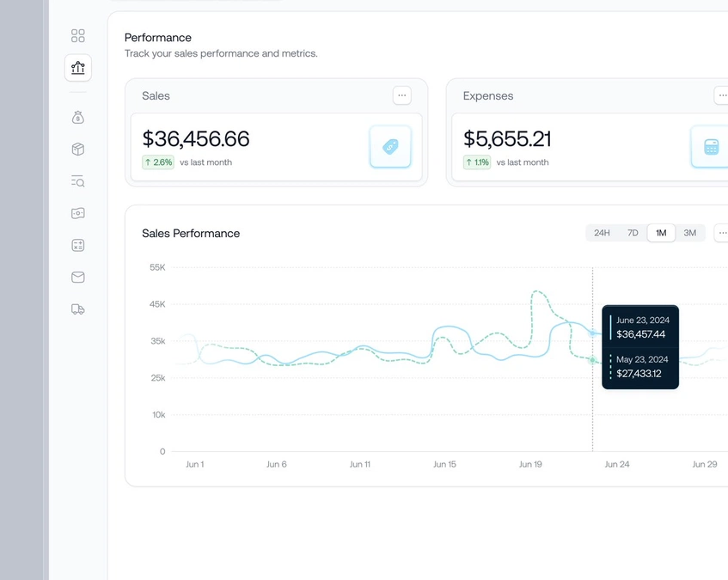Screen dimensions: 728x580
Task: Open the list search icon in sidebar
Action: tap(78, 181)
